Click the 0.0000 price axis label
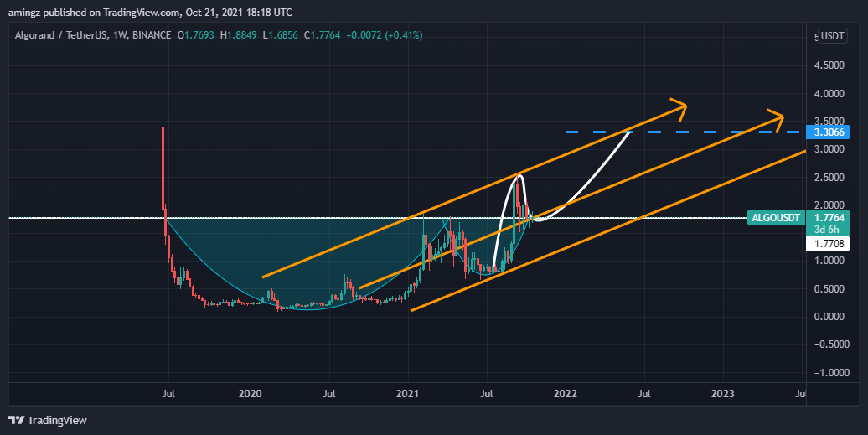This screenshot has height=435, width=868. click(x=829, y=317)
